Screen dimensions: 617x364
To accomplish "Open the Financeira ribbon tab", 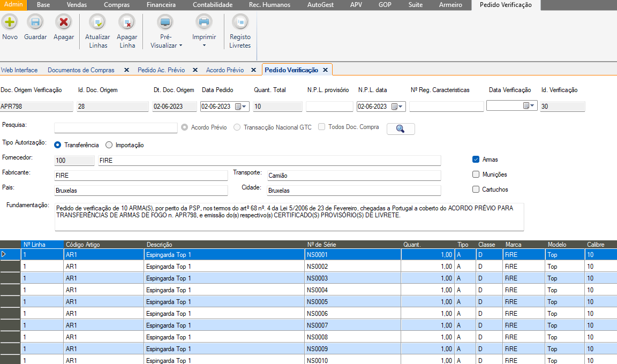I will click(161, 5).
